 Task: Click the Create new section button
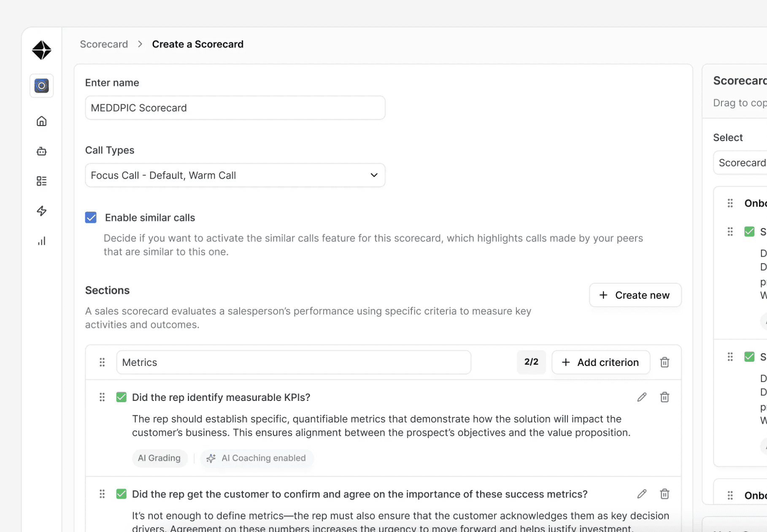(635, 295)
